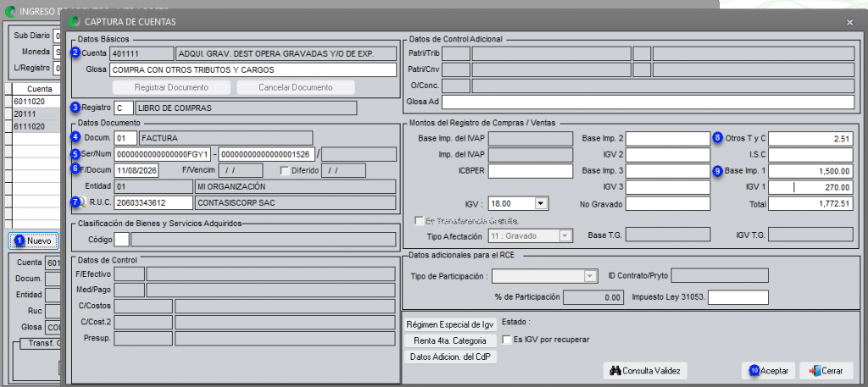The width and height of the screenshot is (868, 387).
Task: Click the Código classification input box
Action: (122, 240)
